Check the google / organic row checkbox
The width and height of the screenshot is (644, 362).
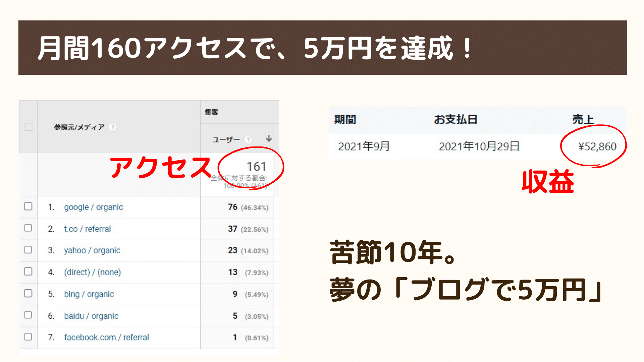pos(28,206)
